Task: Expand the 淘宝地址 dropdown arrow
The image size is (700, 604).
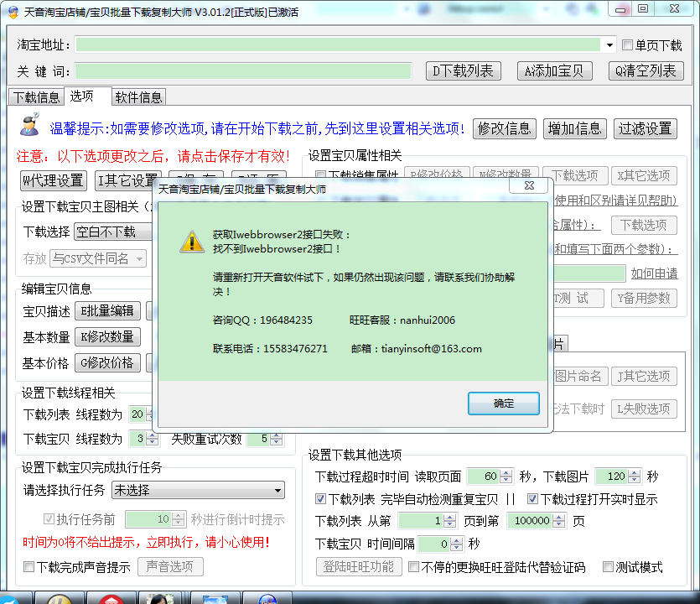Action: [x=609, y=45]
